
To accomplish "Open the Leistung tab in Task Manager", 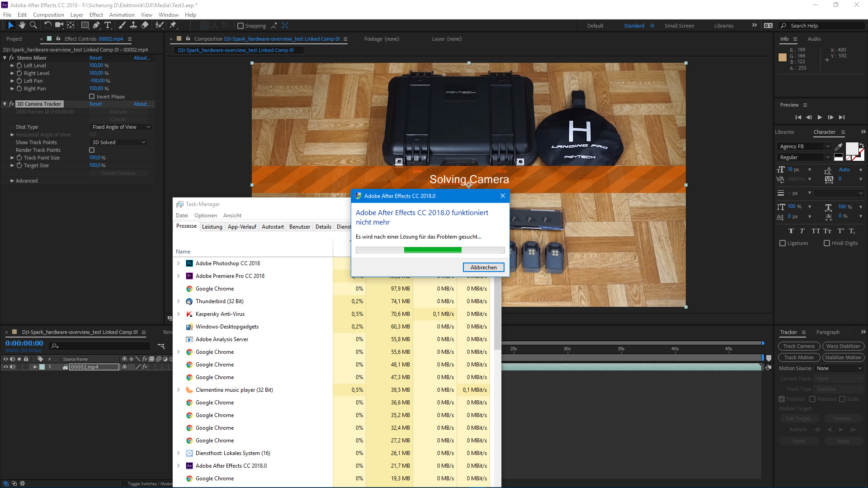I will [212, 226].
